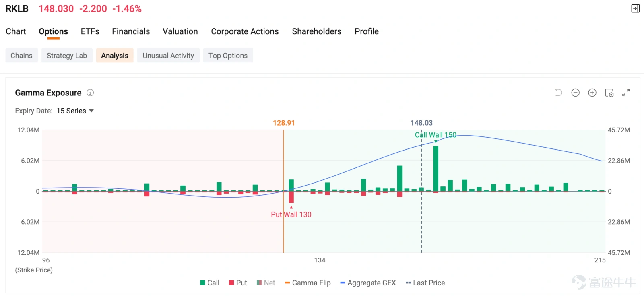Open the Gamma Exposure info tooltip icon
This screenshot has width=644, height=297.
coord(90,93)
